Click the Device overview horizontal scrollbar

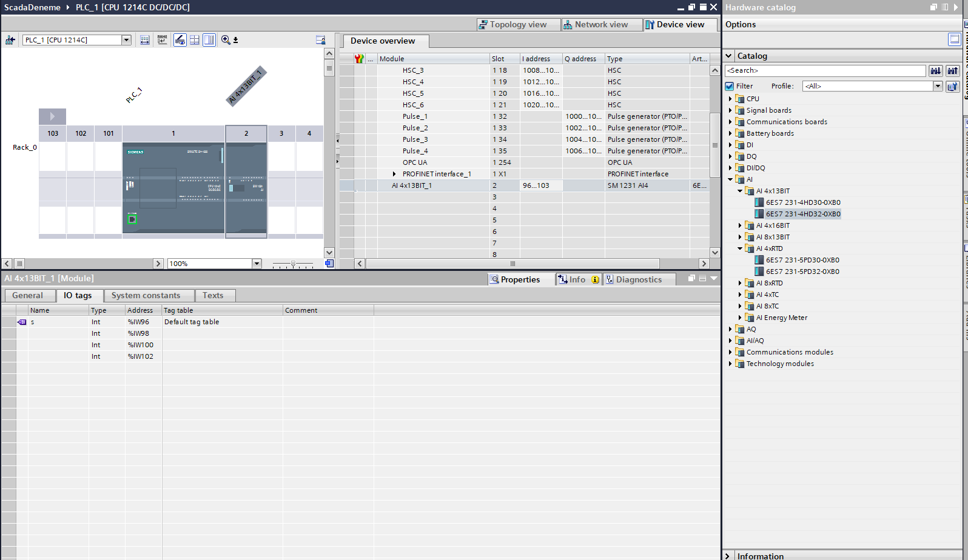[x=513, y=264]
